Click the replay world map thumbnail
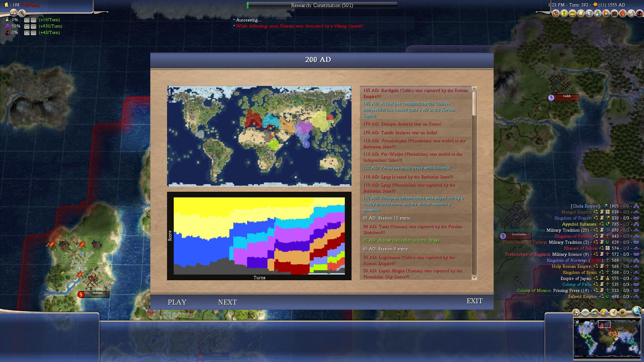The width and height of the screenshot is (644, 362). 259,136
